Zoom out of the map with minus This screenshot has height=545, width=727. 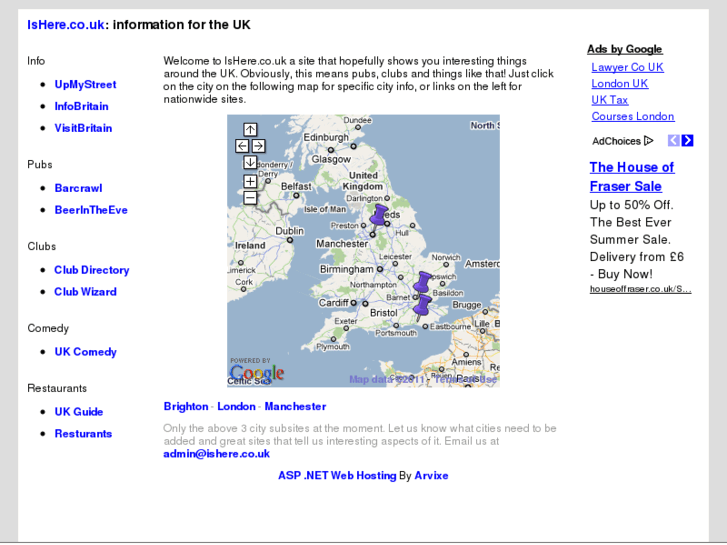pyautogui.click(x=250, y=198)
